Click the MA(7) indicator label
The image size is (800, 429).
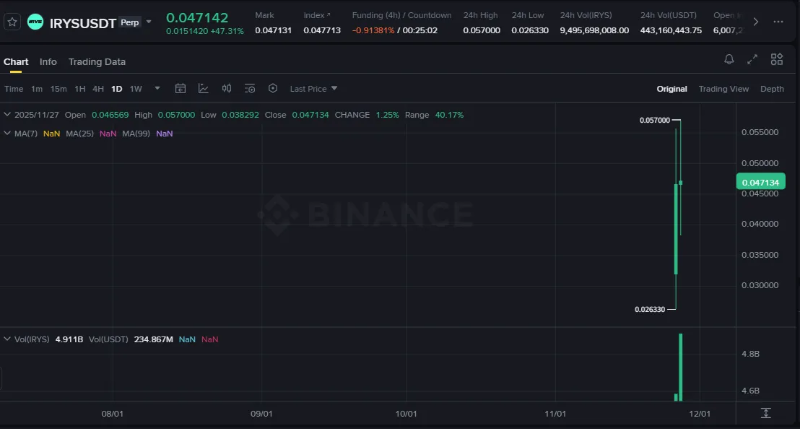coord(26,134)
